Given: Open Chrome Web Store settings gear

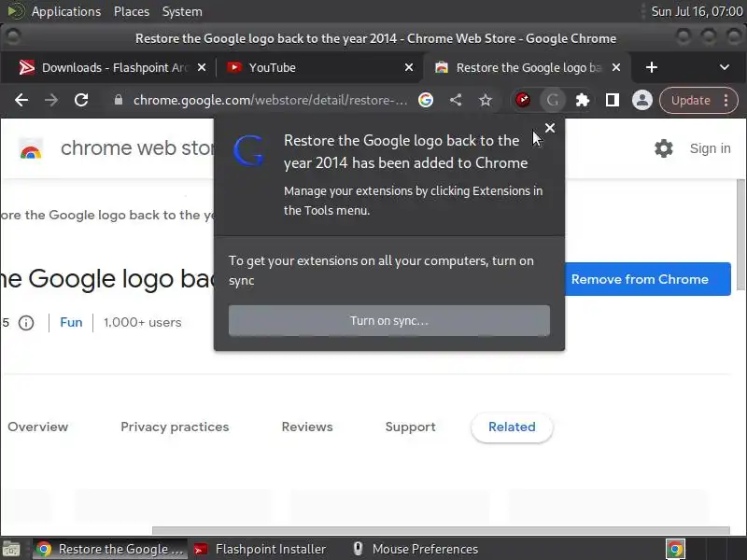Looking at the screenshot, I should (663, 148).
